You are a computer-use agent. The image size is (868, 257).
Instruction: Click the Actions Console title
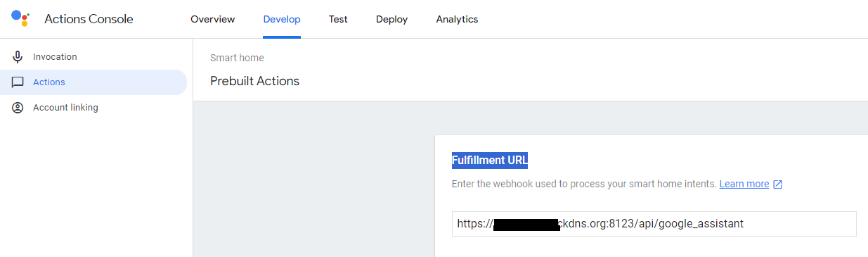coord(89,19)
